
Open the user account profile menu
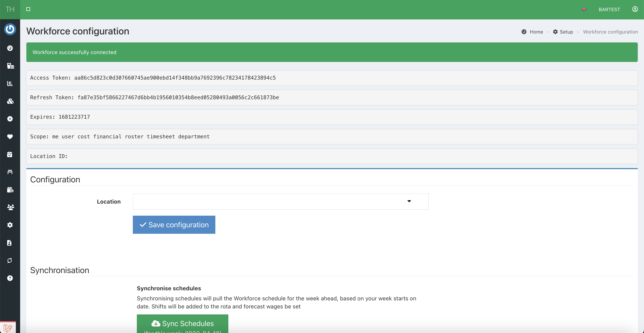635,9
